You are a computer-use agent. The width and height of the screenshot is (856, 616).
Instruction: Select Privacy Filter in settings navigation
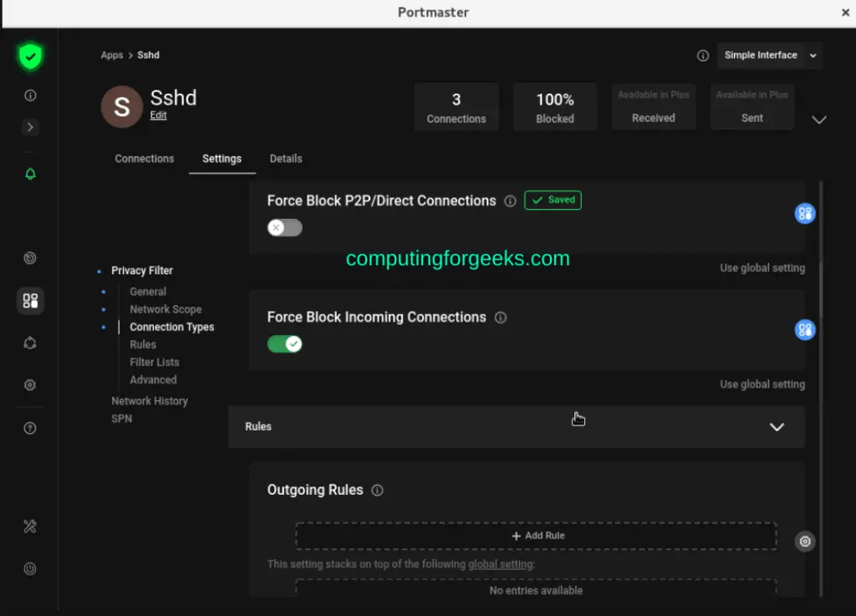[142, 271]
